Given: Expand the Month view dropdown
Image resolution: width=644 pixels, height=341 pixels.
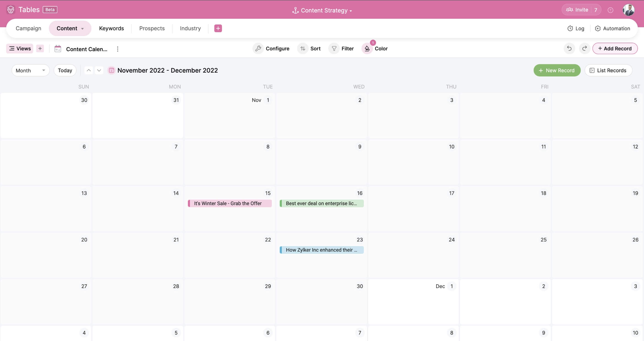Looking at the screenshot, I should click(30, 70).
